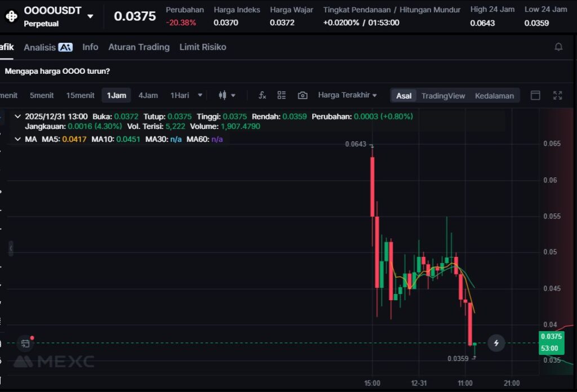Screen dimensions: 577x392
Task: Click the price alert bell icon
Action: point(558,47)
